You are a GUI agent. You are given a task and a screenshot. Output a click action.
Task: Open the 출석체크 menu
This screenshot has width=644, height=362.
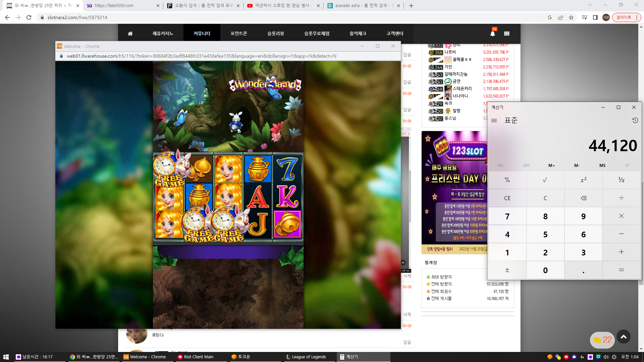pos(358,34)
